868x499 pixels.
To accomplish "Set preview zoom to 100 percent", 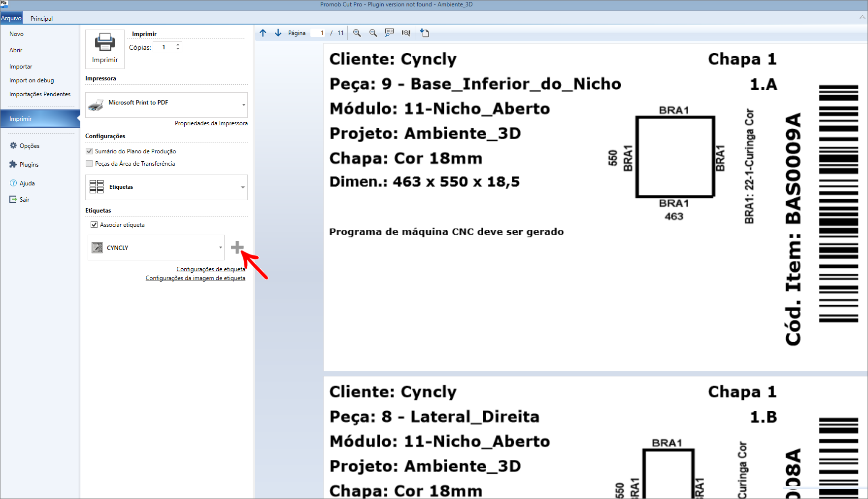I will (x=390, y=33).
